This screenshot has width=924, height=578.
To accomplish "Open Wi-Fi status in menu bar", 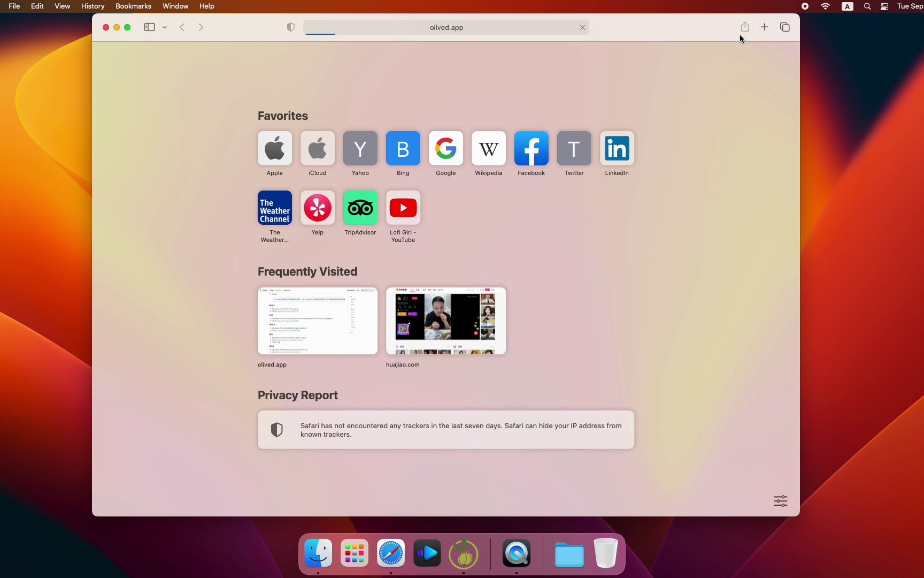I will pyautogui.click(x=826, y=6).
